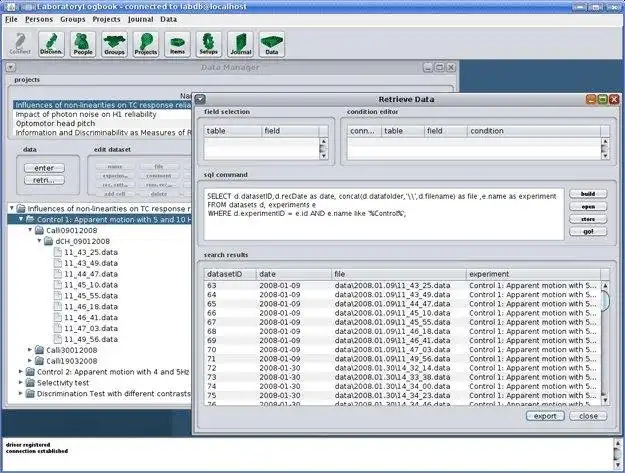Viewport: 625px width, 473px height.
Task: Select Impact of photon noise on H1 reliability
Action: coord(102,114)
